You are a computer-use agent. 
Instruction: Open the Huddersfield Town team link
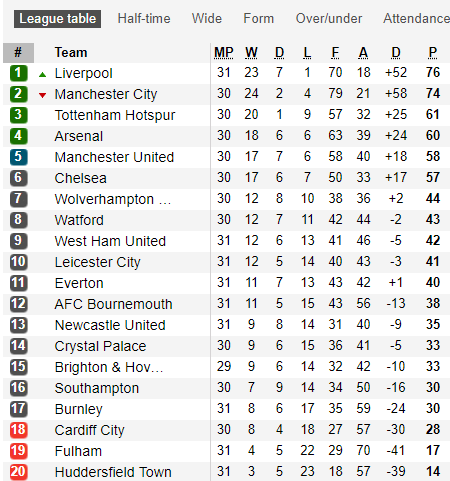pos(113,472)
